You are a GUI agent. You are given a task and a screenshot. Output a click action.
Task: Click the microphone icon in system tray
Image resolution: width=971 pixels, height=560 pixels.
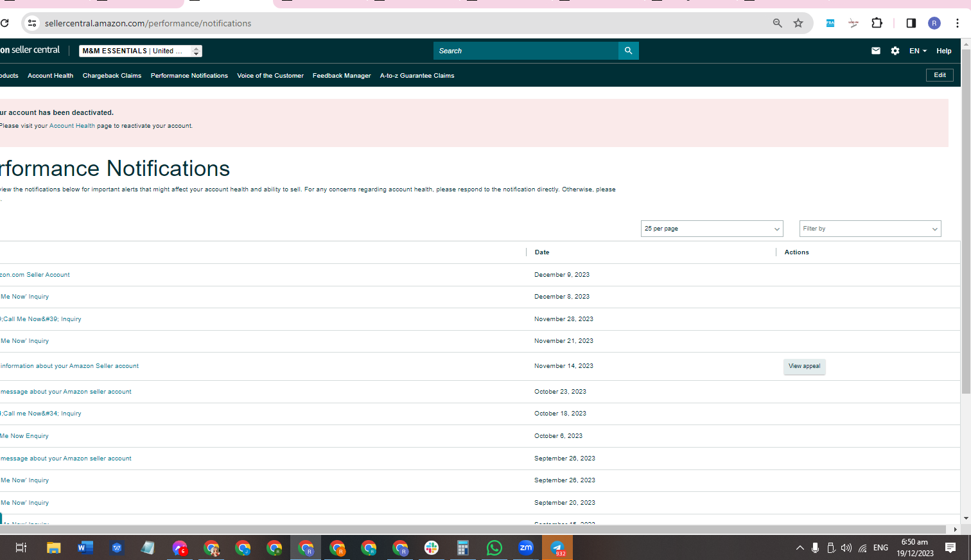click(816, 548)
